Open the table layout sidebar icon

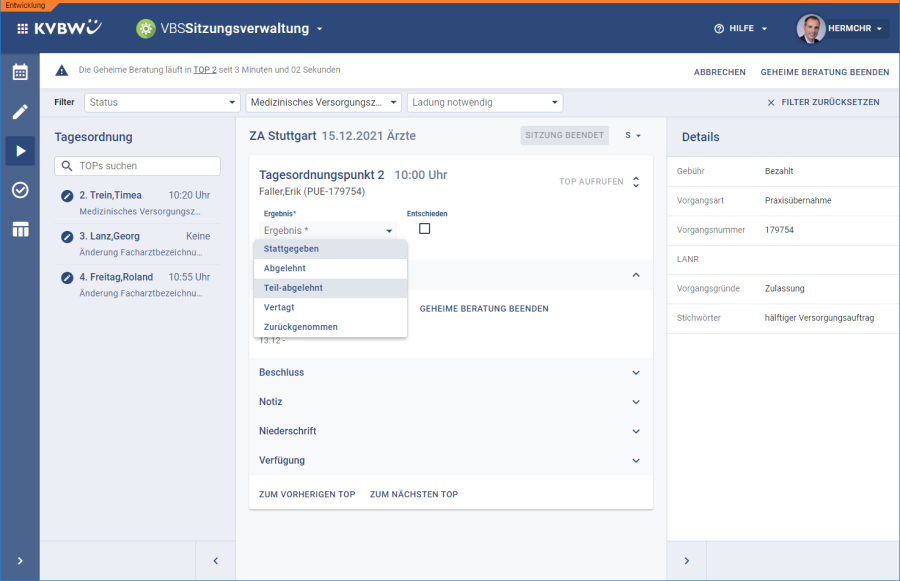pyautogui.click(x=20, y=230)
